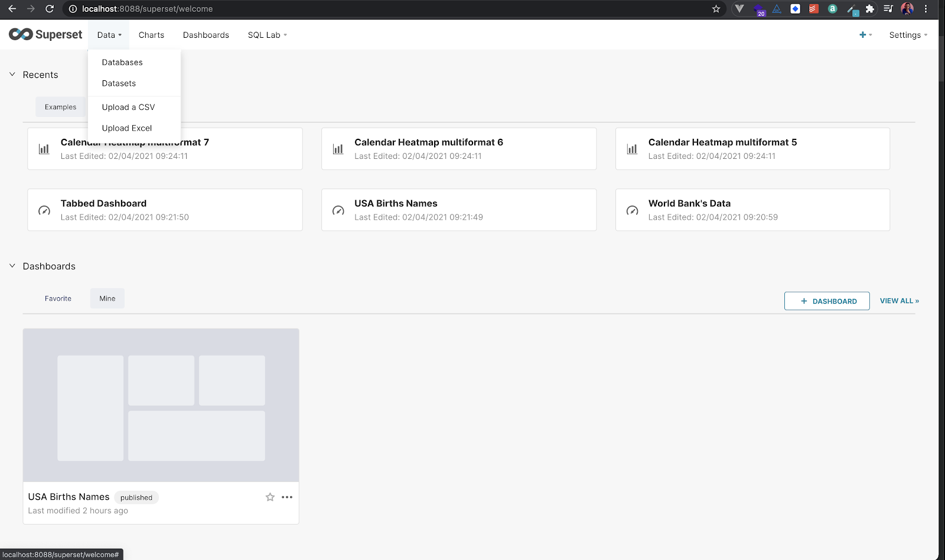Collapse the Dashboards section
Image resolution: width=945 pixels, height=560 pixels.
[x=12, y=266]
